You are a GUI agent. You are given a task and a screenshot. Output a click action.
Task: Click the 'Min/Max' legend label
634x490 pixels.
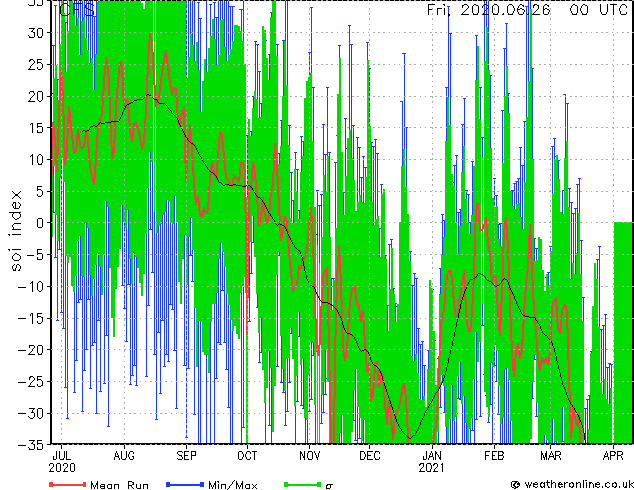pyautogui.click(x=232, y=485)
